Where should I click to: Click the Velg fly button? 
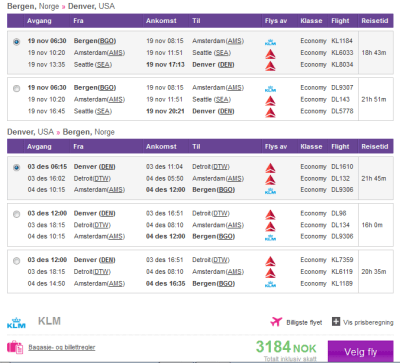click(360, 351)
